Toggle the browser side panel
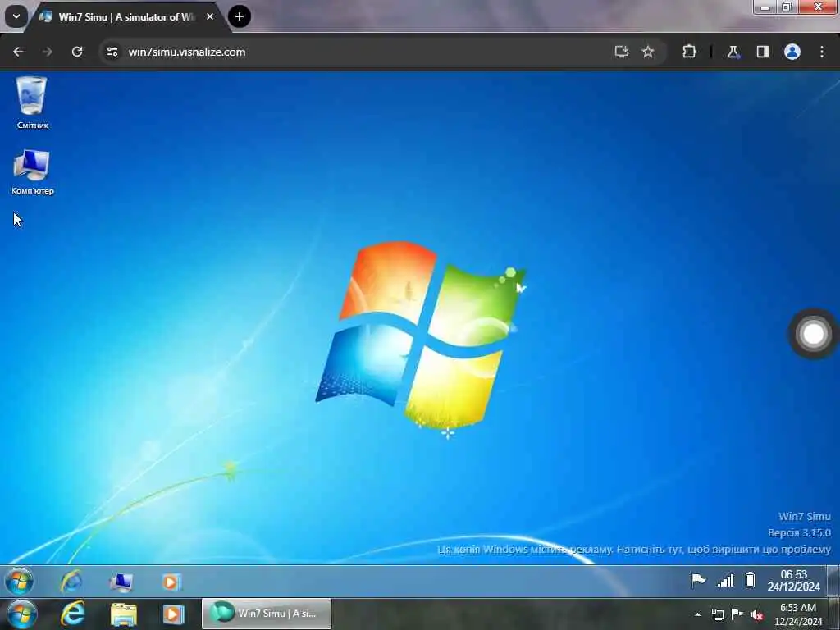 [763, 52]
